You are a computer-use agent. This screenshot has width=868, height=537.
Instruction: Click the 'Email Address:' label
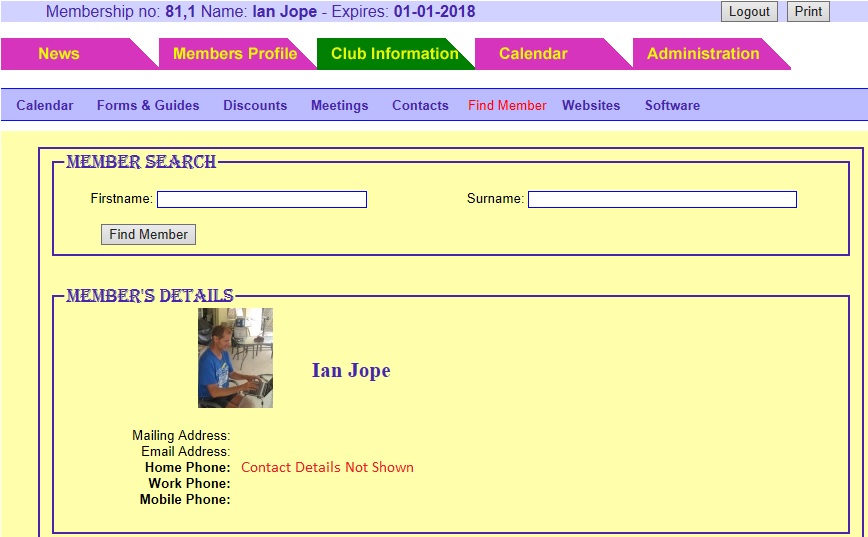(185, 451)
